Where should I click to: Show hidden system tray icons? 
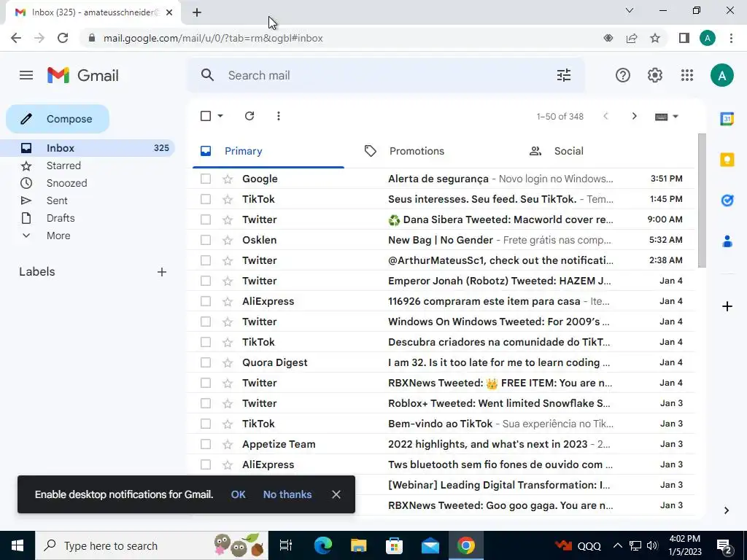(x=617, y=545)
